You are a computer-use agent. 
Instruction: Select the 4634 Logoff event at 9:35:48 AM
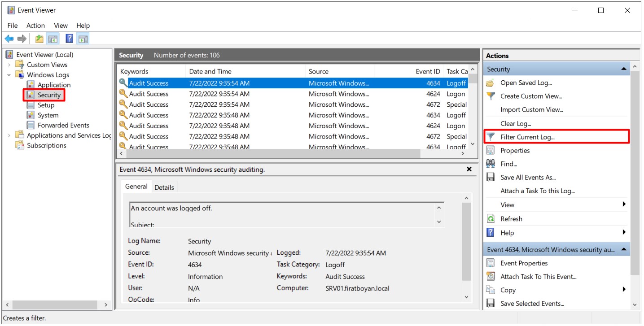[293, 115]
